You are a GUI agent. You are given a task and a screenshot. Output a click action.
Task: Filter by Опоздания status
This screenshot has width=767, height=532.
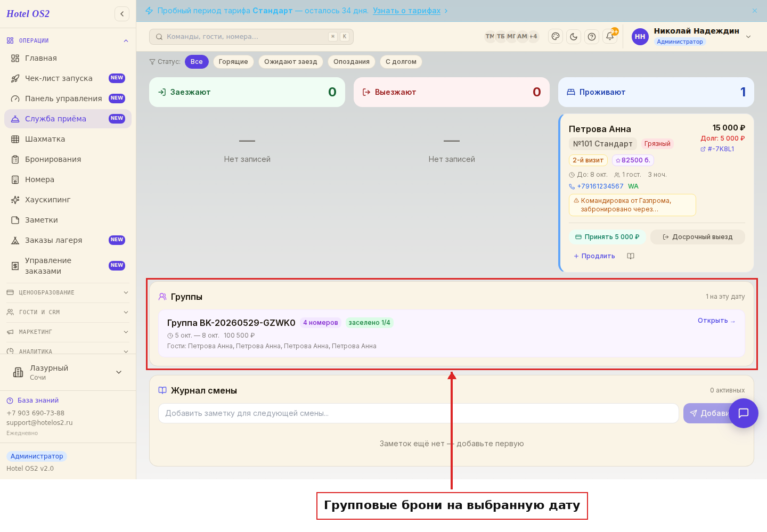coord(352,62)
